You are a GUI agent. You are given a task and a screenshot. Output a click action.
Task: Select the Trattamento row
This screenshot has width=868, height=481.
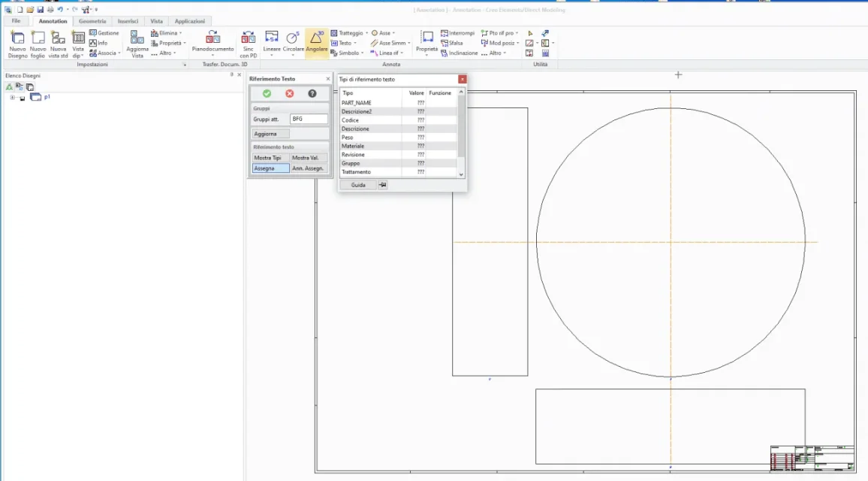click(x=399, y=172)
